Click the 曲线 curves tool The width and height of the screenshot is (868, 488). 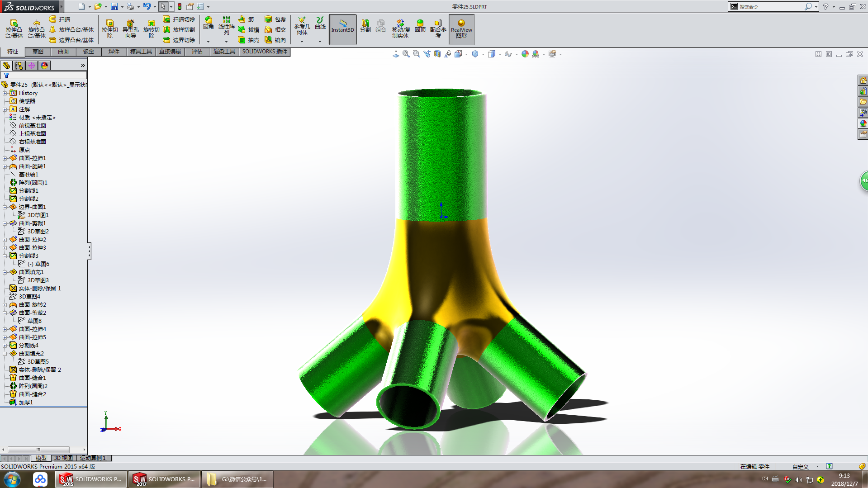pos(320,24)
